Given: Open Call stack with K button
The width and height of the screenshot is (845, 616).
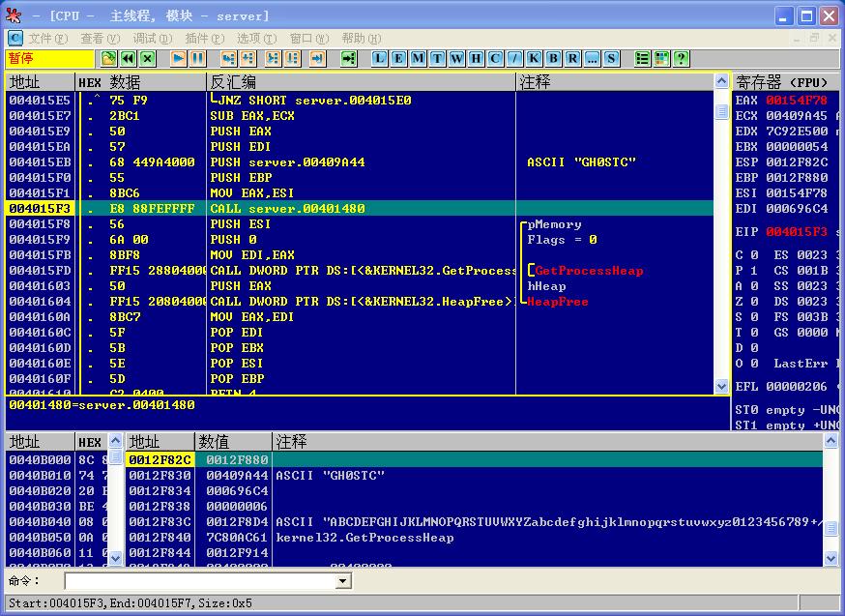Looking at the screenshot, I should click(x=534, y=58).
